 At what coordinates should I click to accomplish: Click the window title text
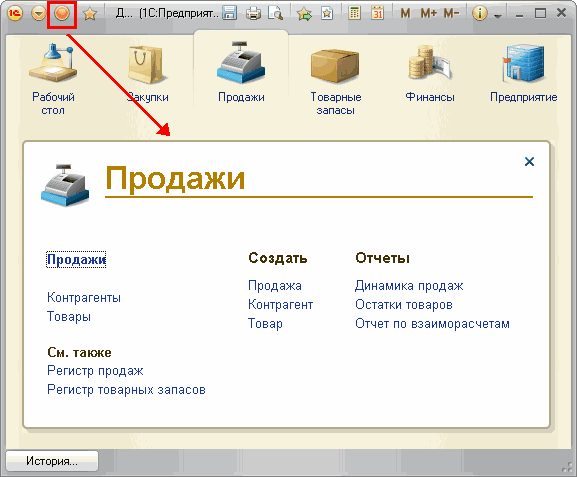click(x=167, y=14)
